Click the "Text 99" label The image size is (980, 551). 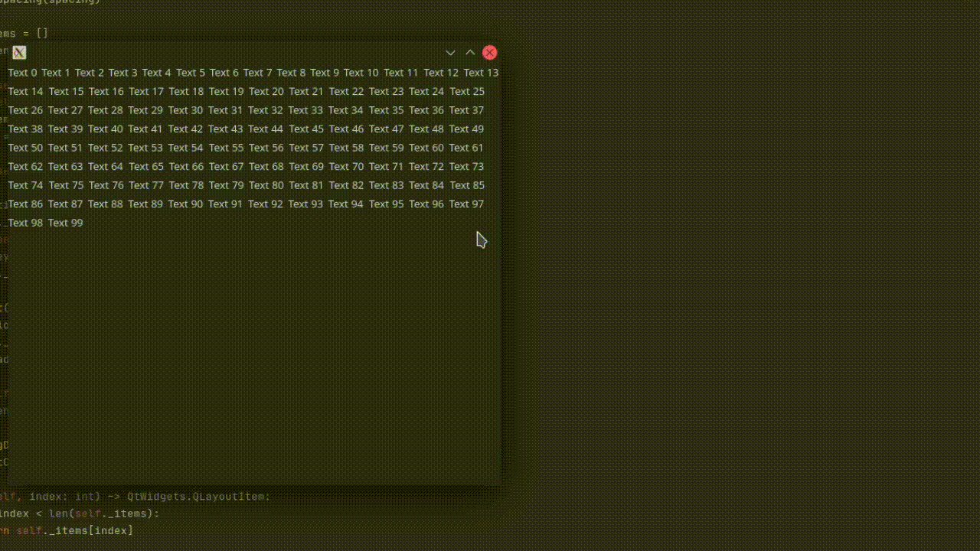coord(65,223)
